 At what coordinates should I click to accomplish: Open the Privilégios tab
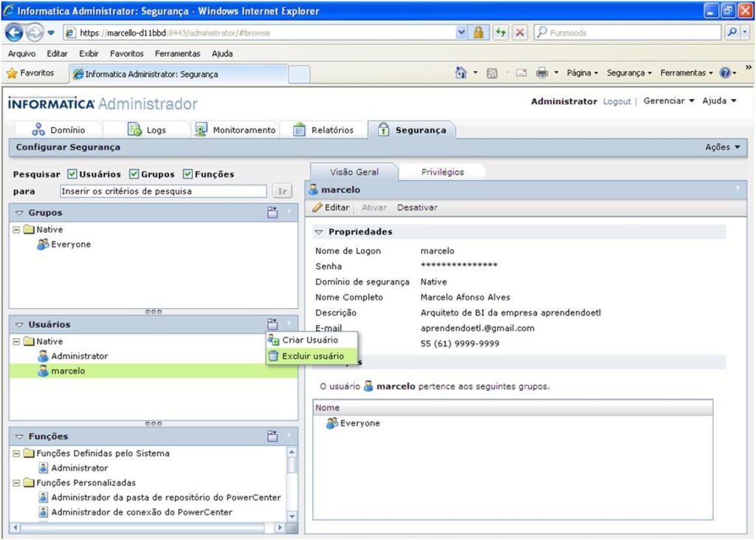pos(442,172)
